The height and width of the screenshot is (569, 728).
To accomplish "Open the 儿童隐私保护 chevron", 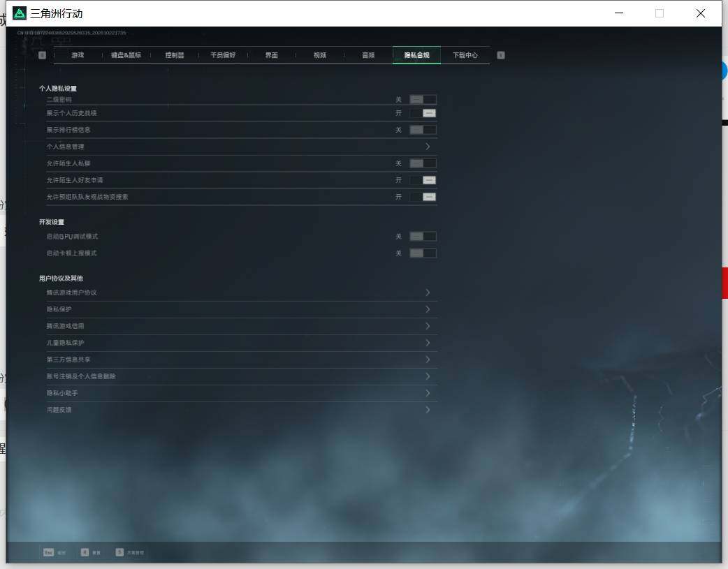I will pos(428,343).
